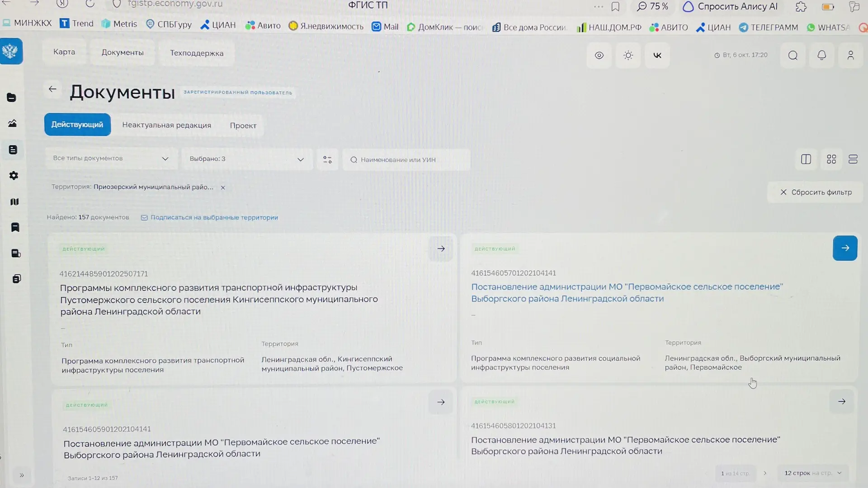
Task: Open document 416154605901202104141 via arrow button
Action: (441, 402)
